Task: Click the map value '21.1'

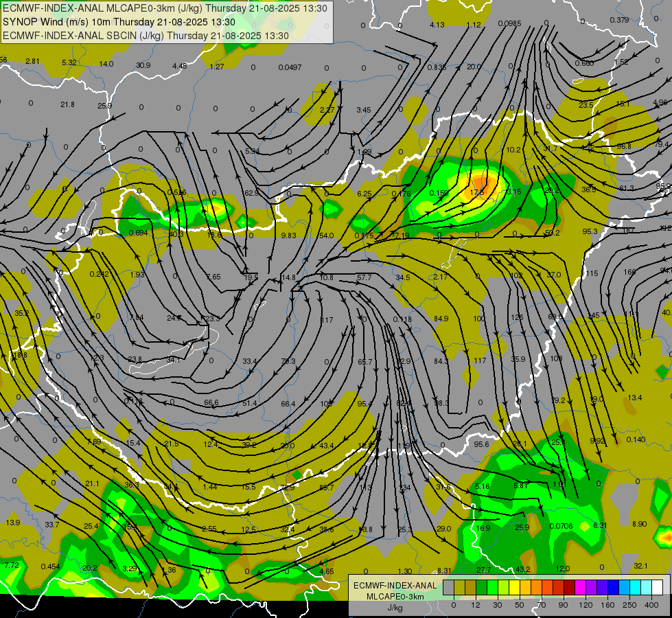Action: [x=92, y=483]
